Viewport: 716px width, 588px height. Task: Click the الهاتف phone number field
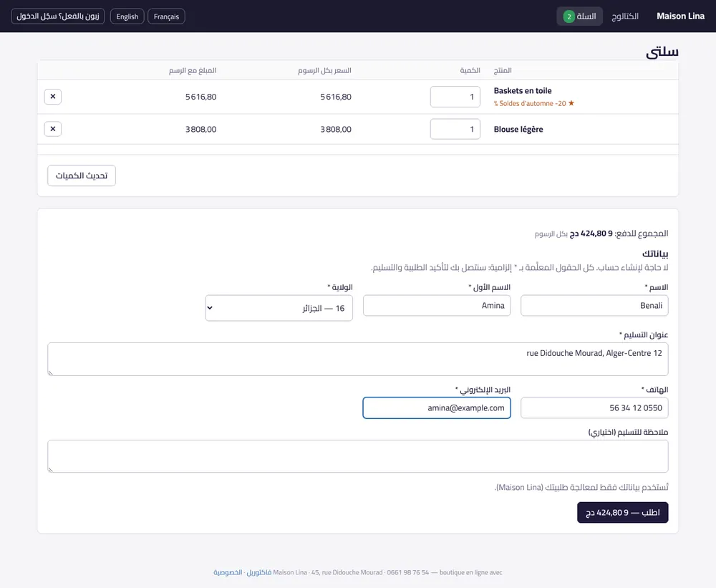594,408
